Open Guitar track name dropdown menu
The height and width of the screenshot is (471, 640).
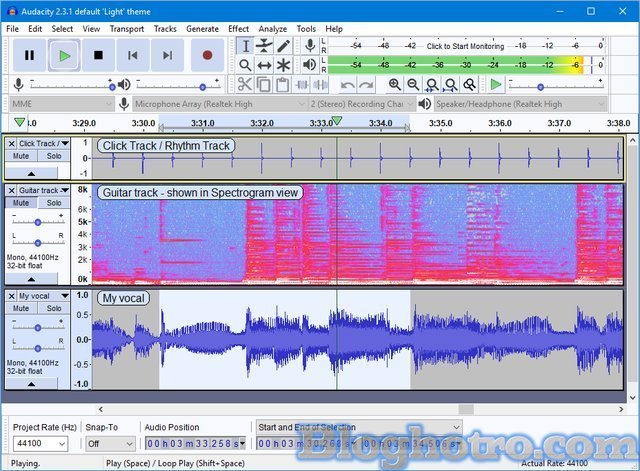44,191
